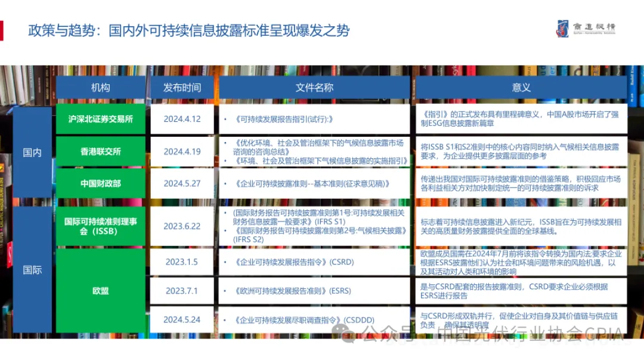644x360 pixels.
Task: Select the 文件名称 column header
Action: (x=314, y=87)
